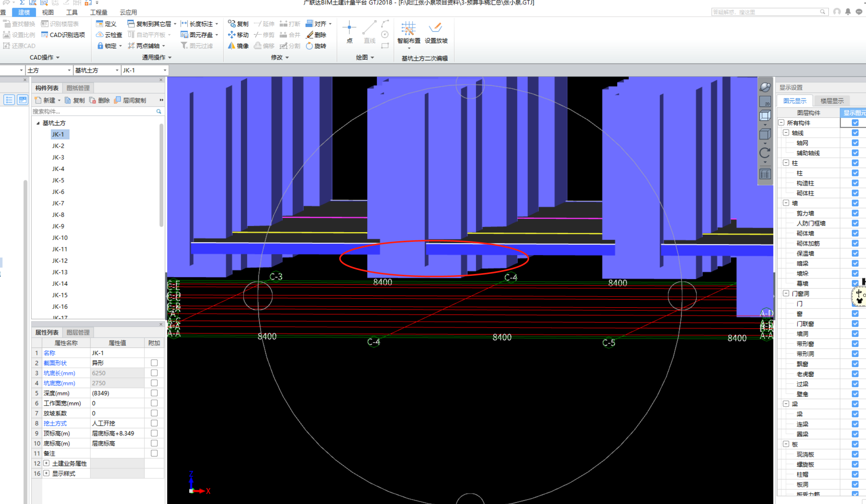Image resolution: width=866 pixels, height=504 pixels.
Task: Select the 点 point drawing tool
Action: [349, 32]
